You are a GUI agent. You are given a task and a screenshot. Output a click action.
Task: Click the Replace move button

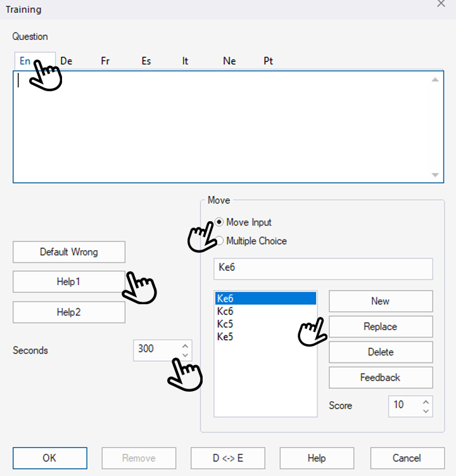(381, 327)
